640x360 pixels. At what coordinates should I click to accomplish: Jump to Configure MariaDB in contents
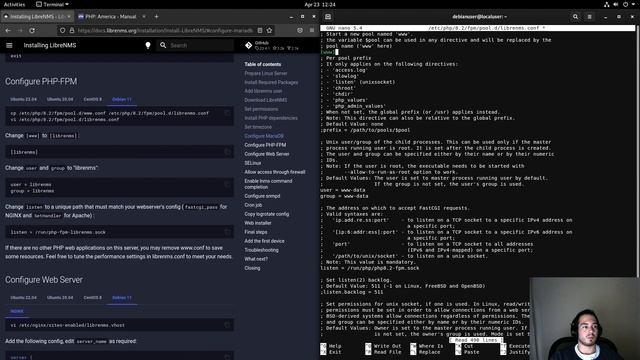pos(264,136)
